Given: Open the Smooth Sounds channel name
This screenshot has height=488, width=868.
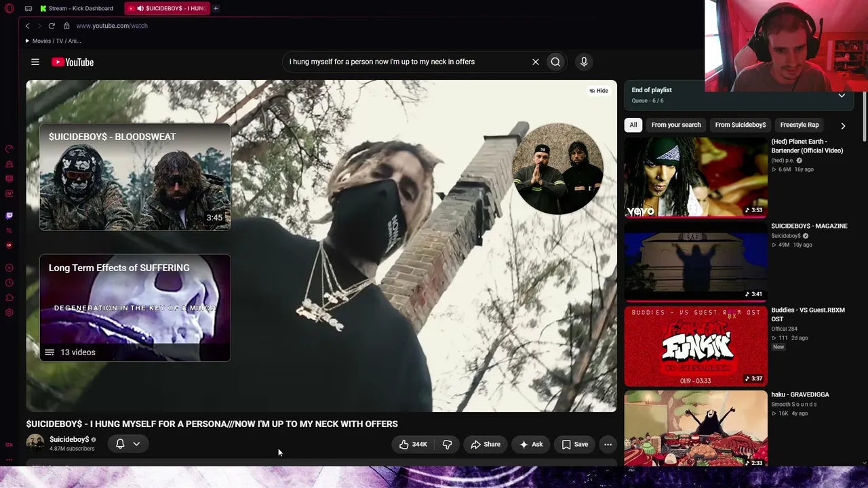Looking at the screenshot, I should click(793, 405).
